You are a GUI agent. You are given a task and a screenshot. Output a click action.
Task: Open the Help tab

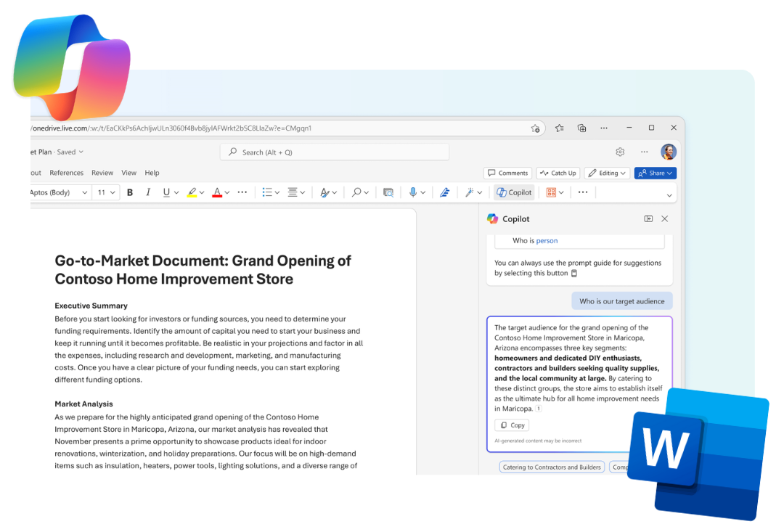(152, 173)
